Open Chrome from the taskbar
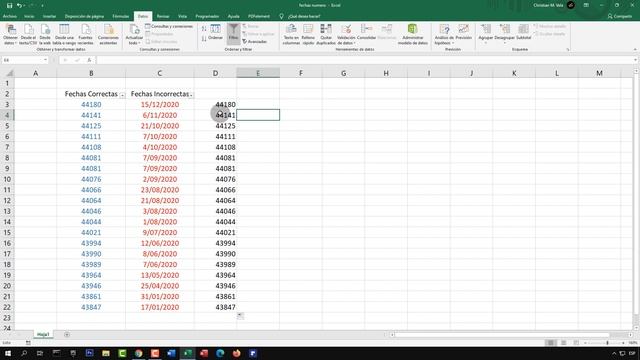The width and height of the screenshot is (640, 360). (138, 353)
